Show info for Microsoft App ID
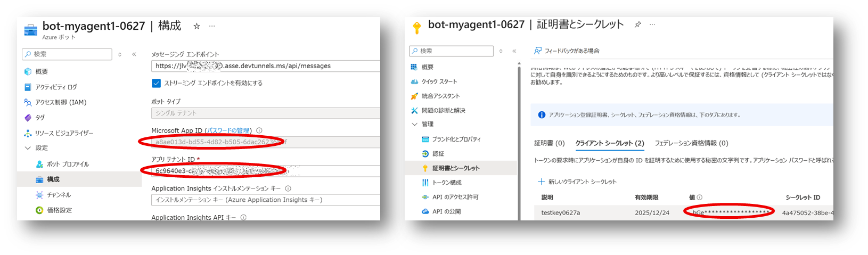 pos(259,130)
